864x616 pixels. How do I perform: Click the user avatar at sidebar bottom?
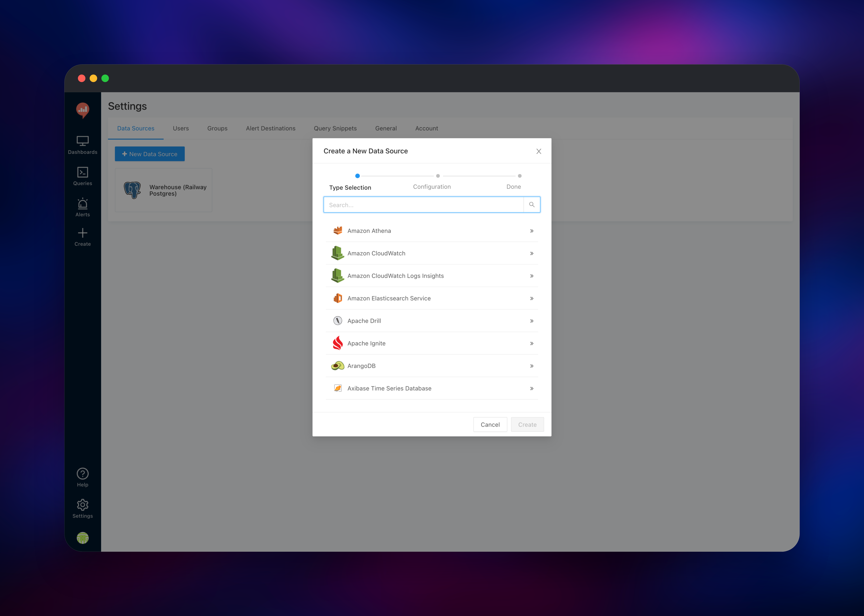pyautogui.click(x=83, y=538)
